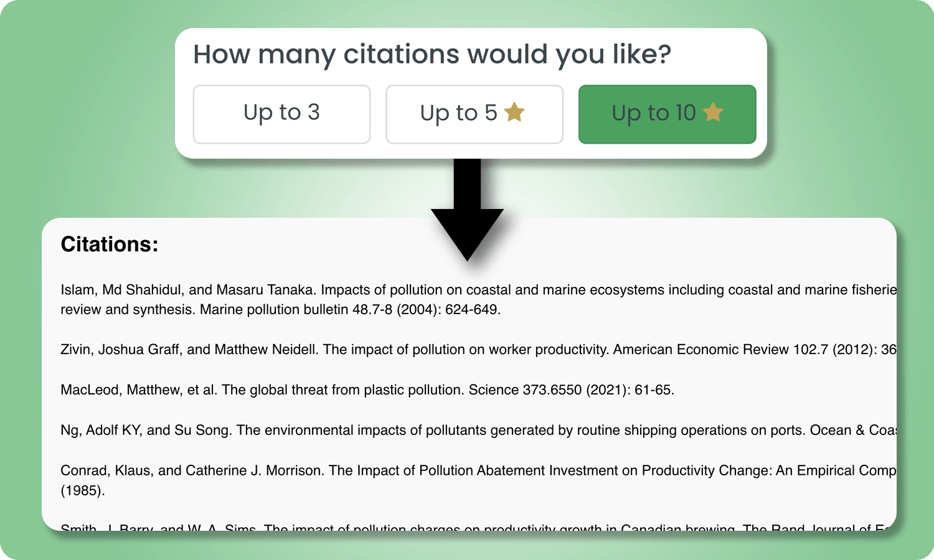The height and width of the screenshot is (560, 934).
Task: Click the question 'How many citations would you like?'
Action: pos(432,54)
